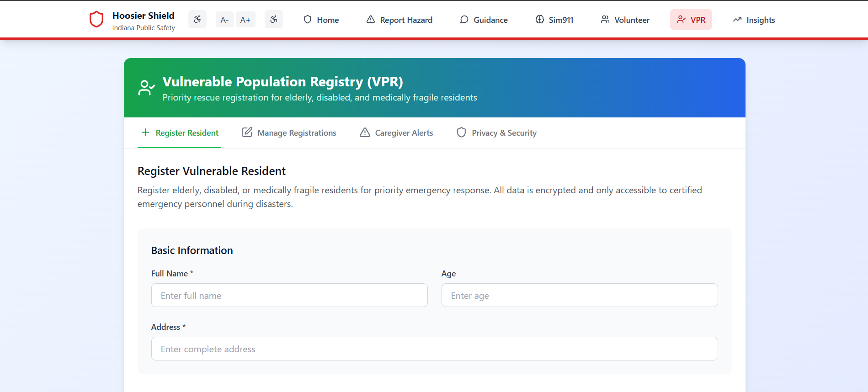
Task: Click the brain icon beside Sim911
Action: pyautogui.click(x=540, y=20)
